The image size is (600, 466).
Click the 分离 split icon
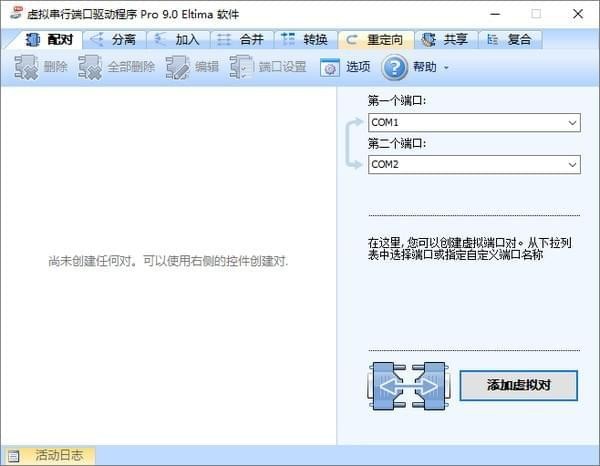pyautogui.click(x=97, y=39)
